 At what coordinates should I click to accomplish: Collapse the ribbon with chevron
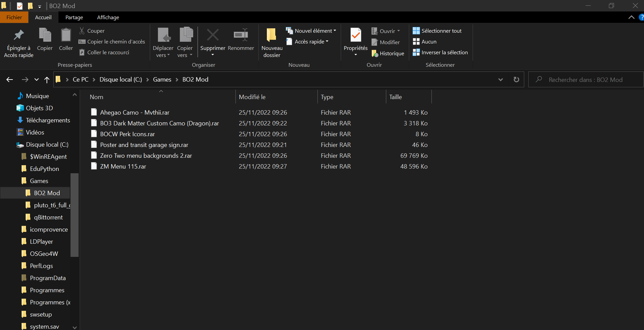631,17
